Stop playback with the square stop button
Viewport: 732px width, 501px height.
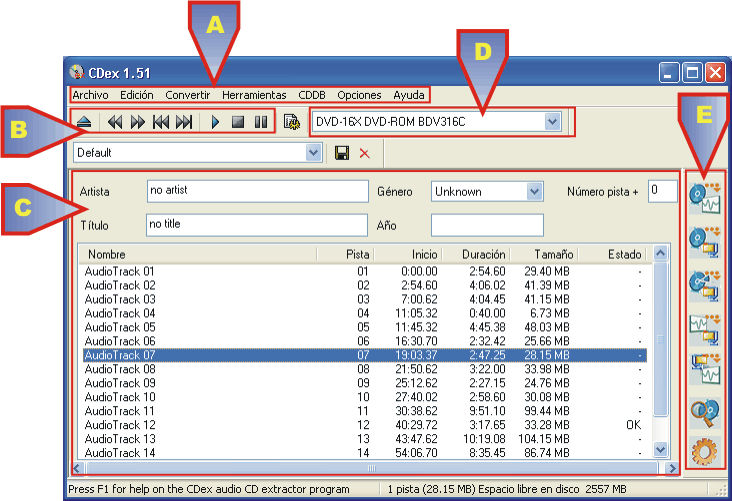(x=238, y=122)
